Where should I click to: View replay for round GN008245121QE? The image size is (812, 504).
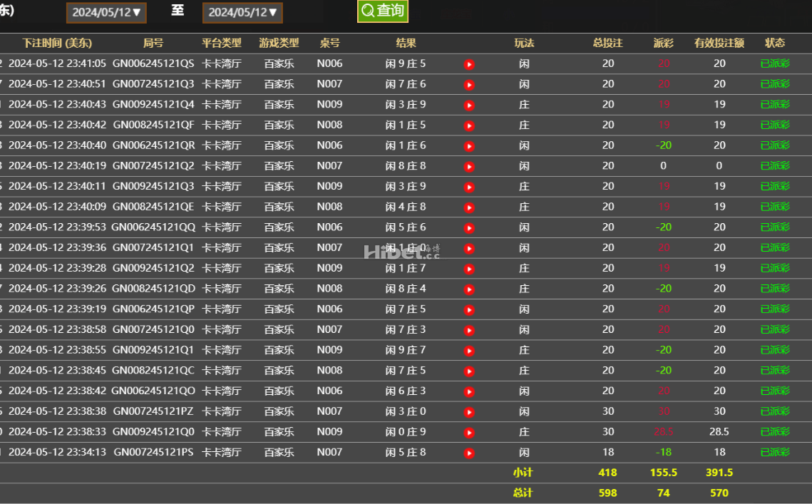[469, 207]
